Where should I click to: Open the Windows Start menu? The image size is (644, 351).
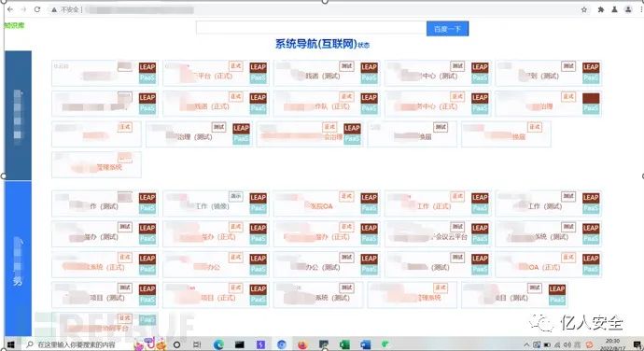[11, 344]
